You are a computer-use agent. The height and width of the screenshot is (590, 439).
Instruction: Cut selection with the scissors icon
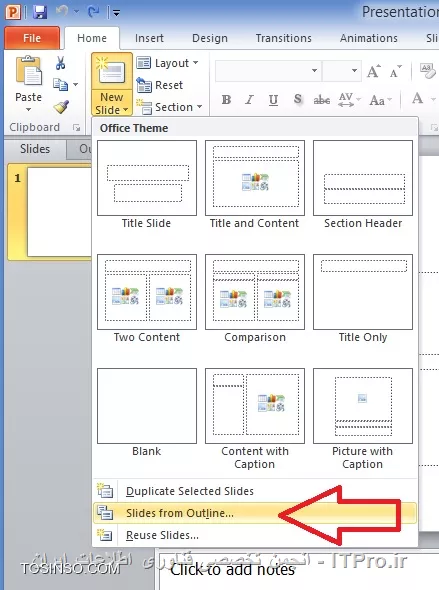click(x=61, y=63)
